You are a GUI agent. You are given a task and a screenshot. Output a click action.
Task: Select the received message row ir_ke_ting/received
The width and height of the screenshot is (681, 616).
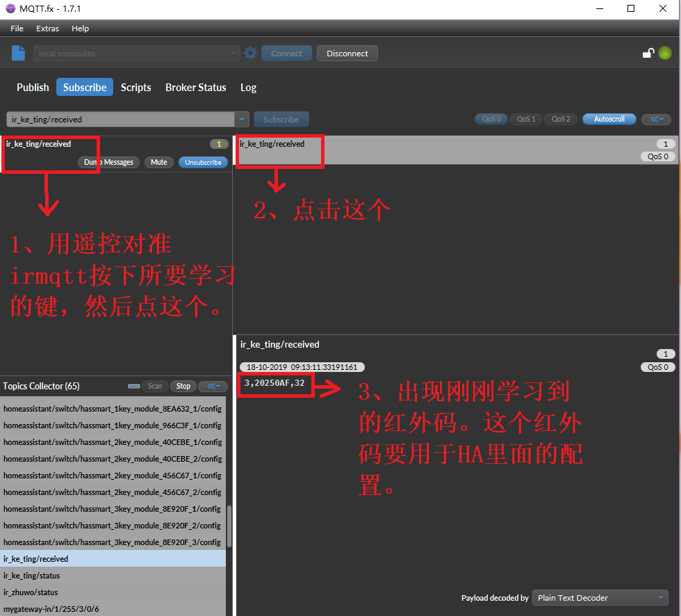point(456,150)
